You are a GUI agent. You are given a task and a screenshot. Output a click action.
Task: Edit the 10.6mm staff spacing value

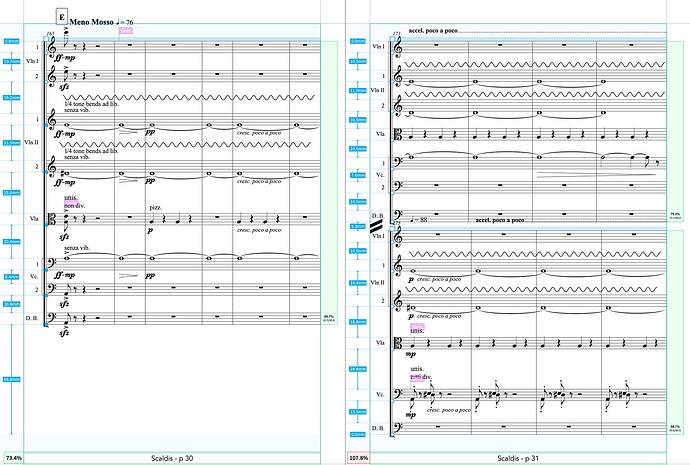(x=12, y=304)
